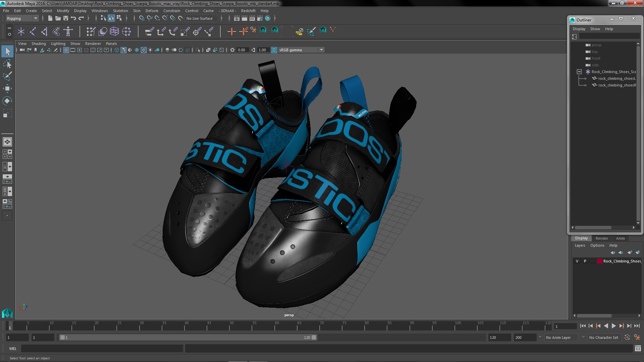This screenshot has height=362, width=644.
Task: Open animation preferences running-man icon
Action: point(637,338)
